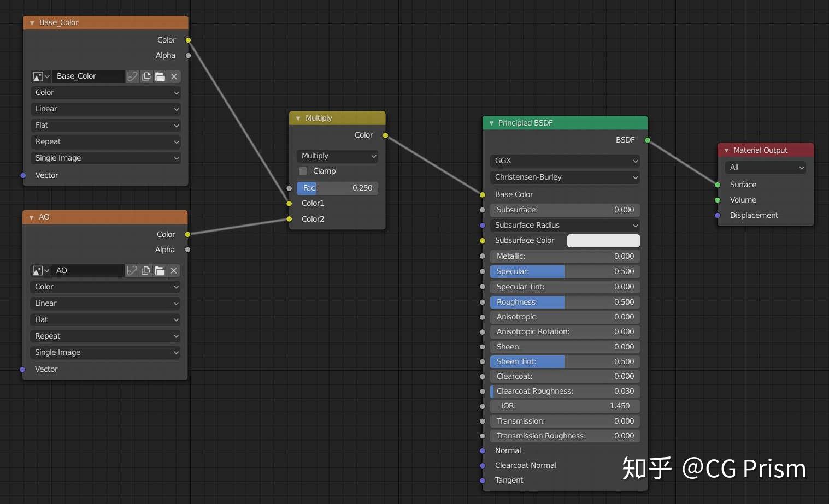Collapse the Material Output node
The width and height of the screenshot is (829, 504).
click(x=726, y=151)
